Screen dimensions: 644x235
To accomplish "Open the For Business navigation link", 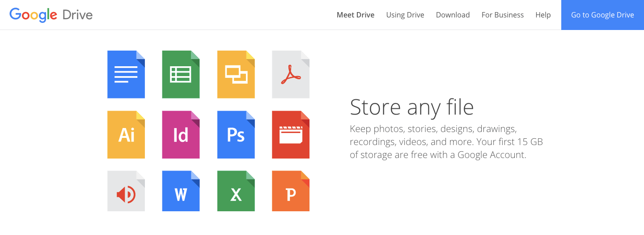I will [502, 15].
